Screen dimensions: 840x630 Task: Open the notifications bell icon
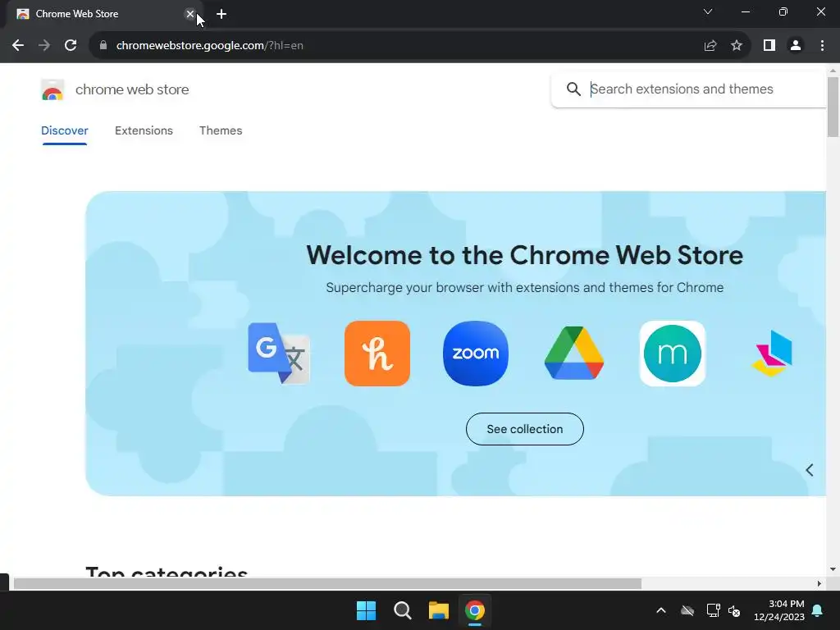click(818, 610)
